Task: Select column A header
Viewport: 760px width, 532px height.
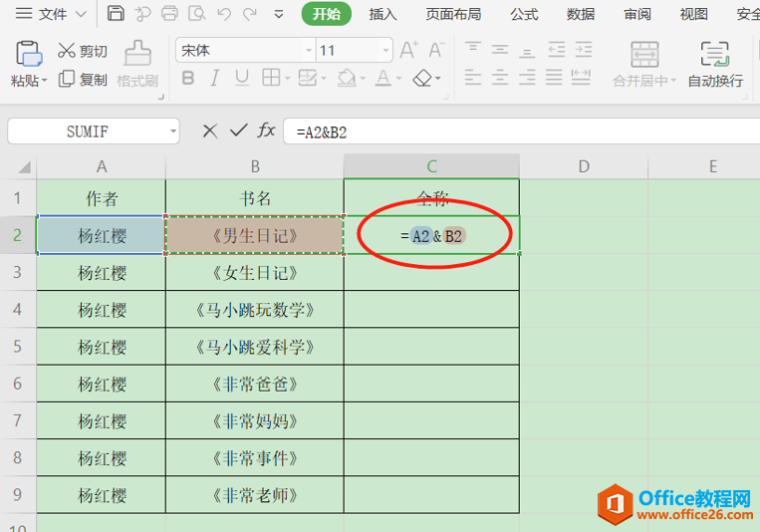Action: coord(102,166)
